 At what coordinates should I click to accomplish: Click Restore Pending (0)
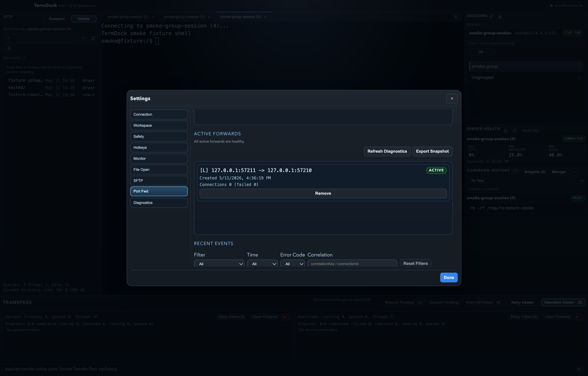[403, 302]
